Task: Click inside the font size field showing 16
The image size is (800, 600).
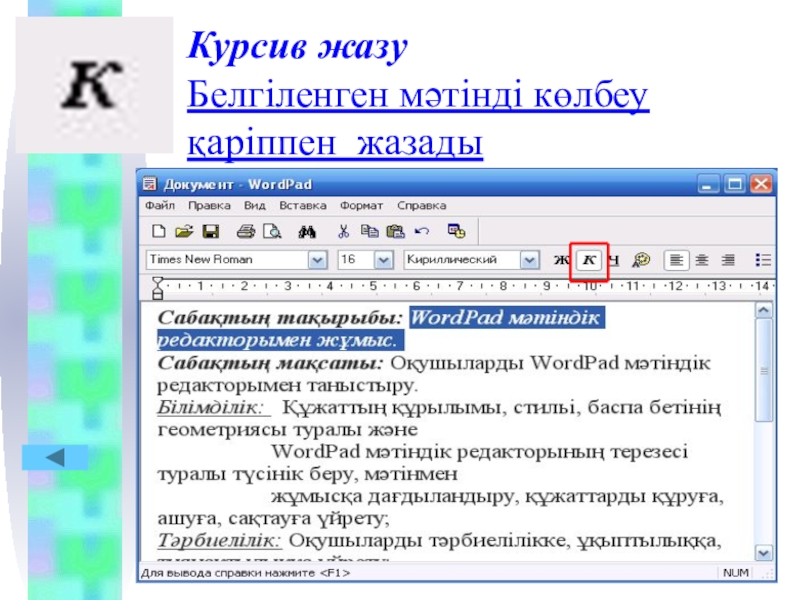Action: click(356, 260)
